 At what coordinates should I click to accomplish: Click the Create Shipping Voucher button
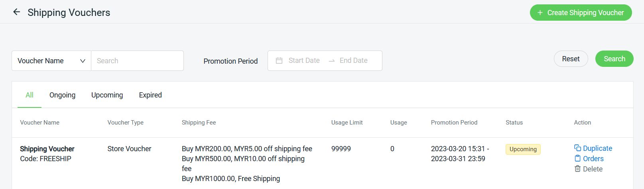[581, 13]
